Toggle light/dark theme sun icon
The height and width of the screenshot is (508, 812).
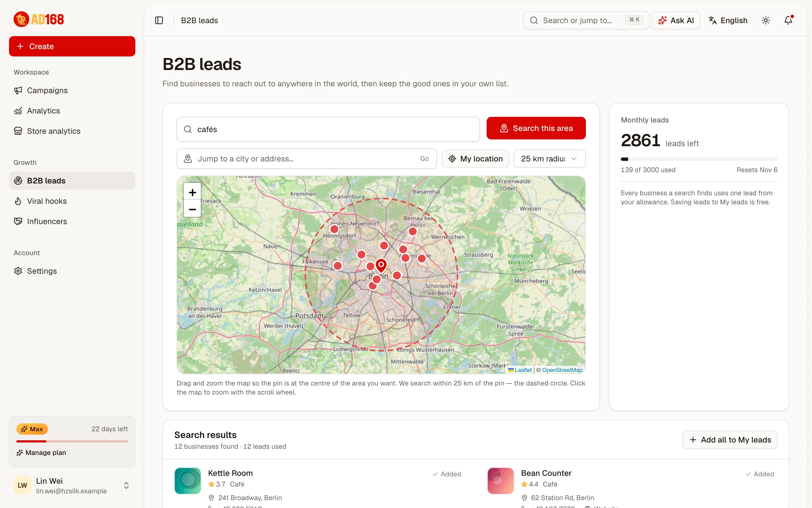point(766,21)
